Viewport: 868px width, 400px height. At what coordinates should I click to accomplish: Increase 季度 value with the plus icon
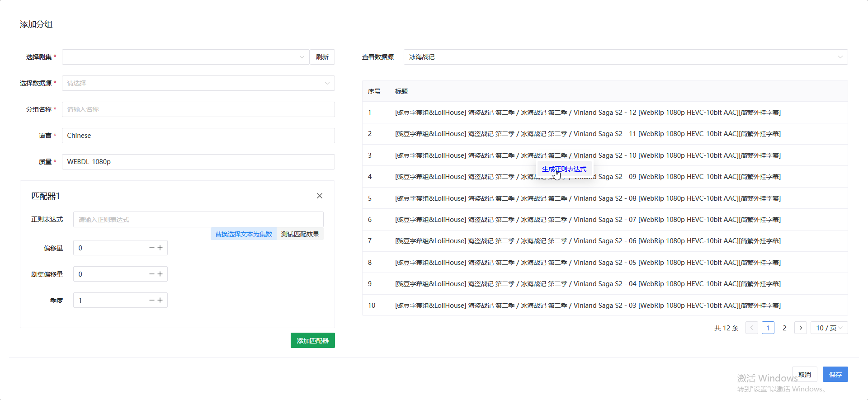tap(160, 300)
